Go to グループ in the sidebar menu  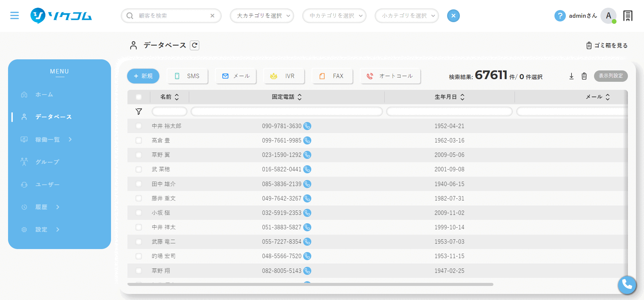tap(47, 162)
